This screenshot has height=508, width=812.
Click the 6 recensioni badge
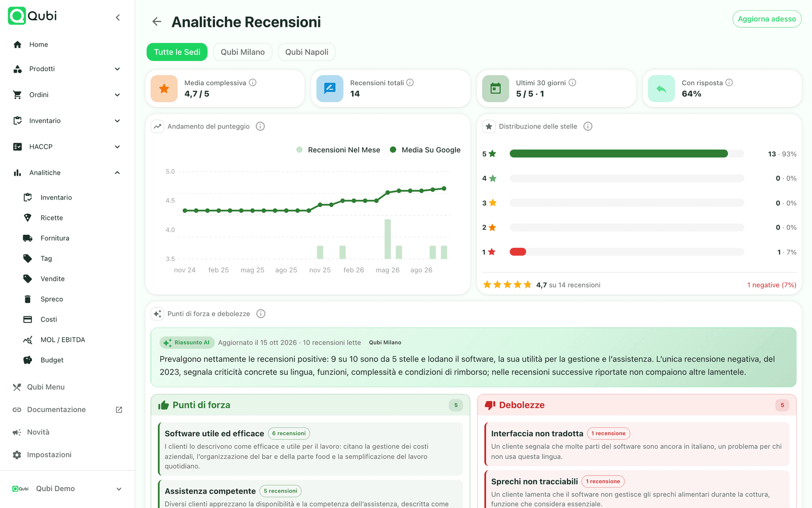pyautogui.click(x=289, y=433)
